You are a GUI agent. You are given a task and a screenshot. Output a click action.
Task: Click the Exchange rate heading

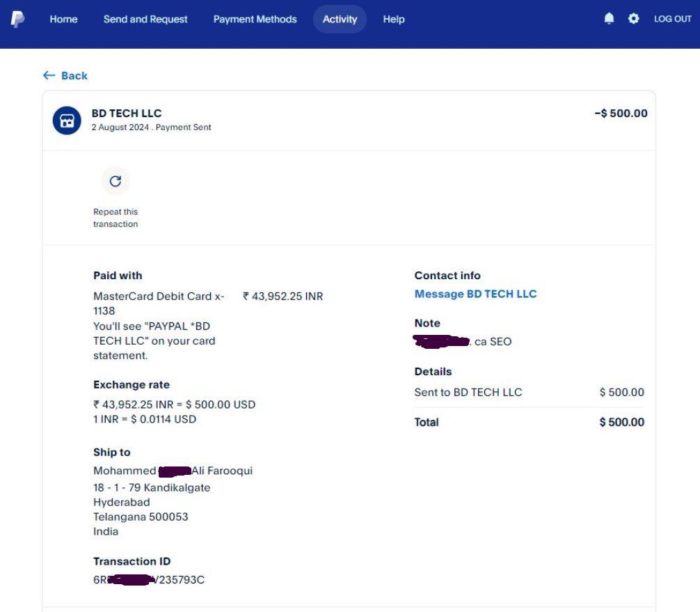(x=132, y=384)
